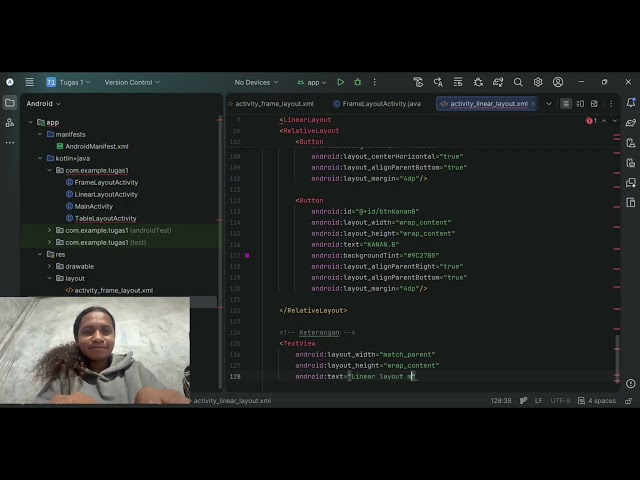Open FrameLayoutActivity class in tree

pos(106,182)
